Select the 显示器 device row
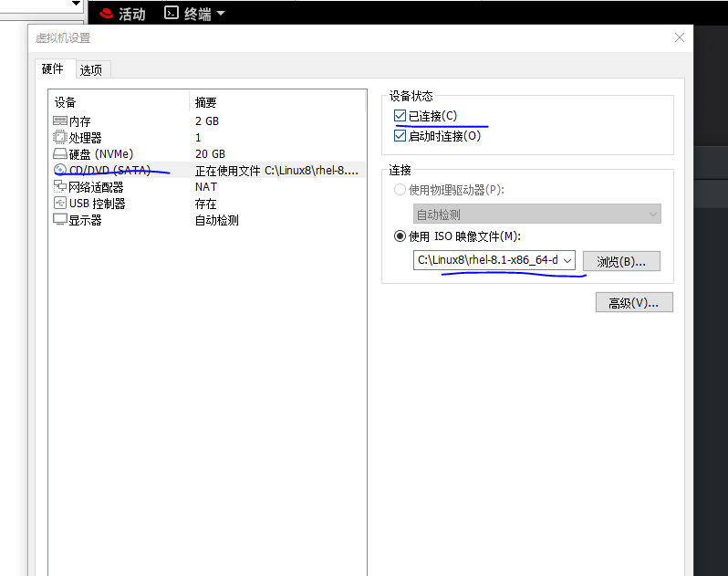The width and height of the screenshot is (728, 576). pos(207,220)
